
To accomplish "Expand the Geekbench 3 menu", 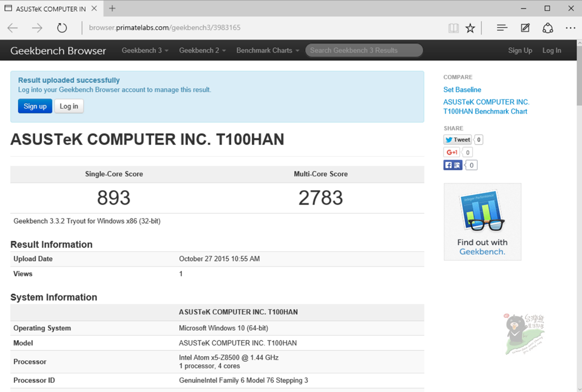I will tap(145, 51).
